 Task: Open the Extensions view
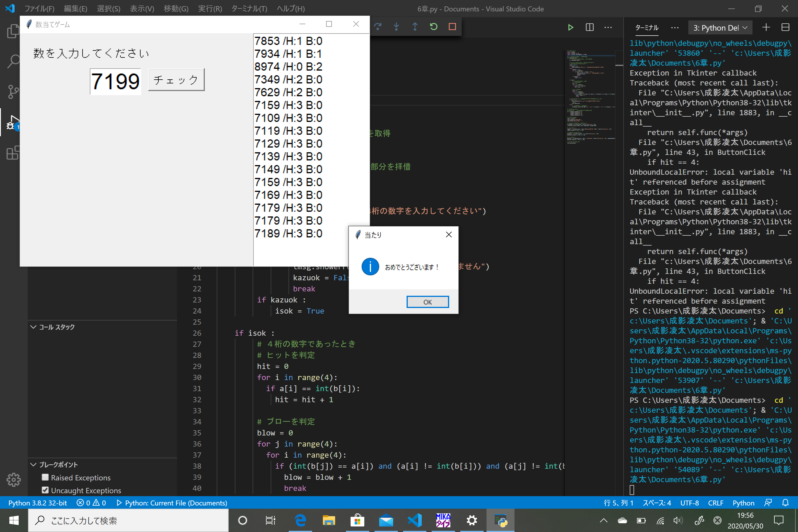pyautogui.click(x=13, y=153)
